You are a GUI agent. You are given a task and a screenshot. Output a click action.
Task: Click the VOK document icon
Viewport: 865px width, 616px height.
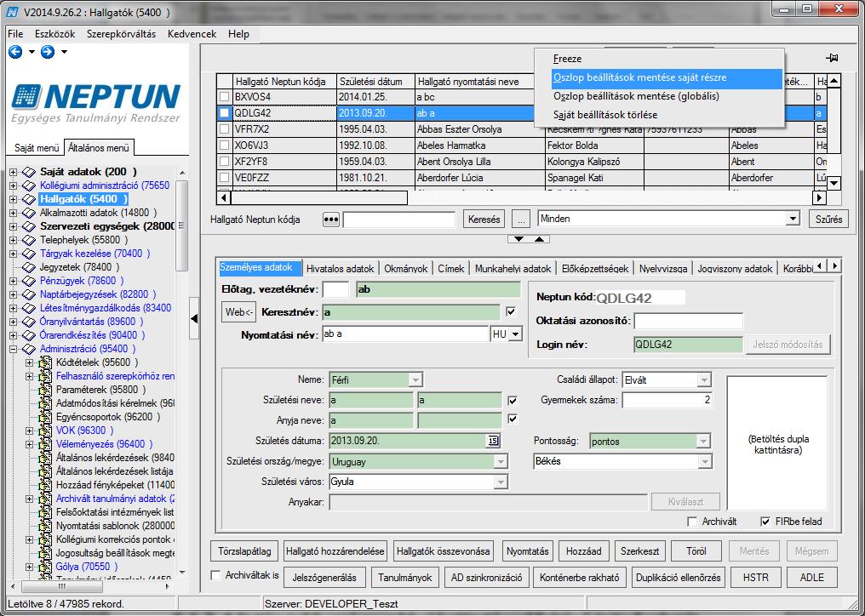tap(45, 431)
